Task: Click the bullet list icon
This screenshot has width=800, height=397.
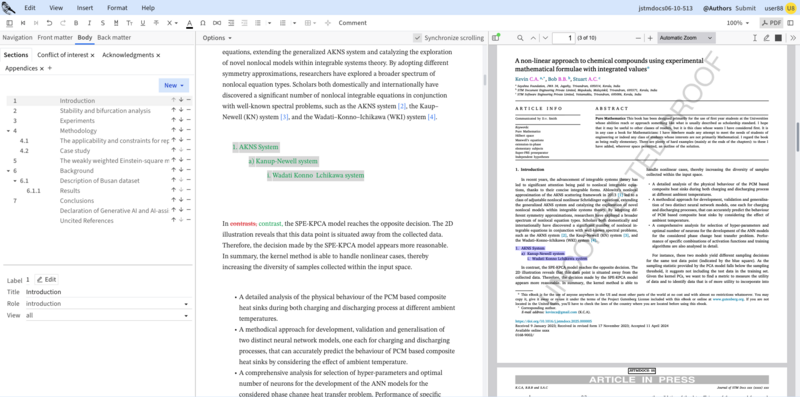Action: (x=258, y=23)
